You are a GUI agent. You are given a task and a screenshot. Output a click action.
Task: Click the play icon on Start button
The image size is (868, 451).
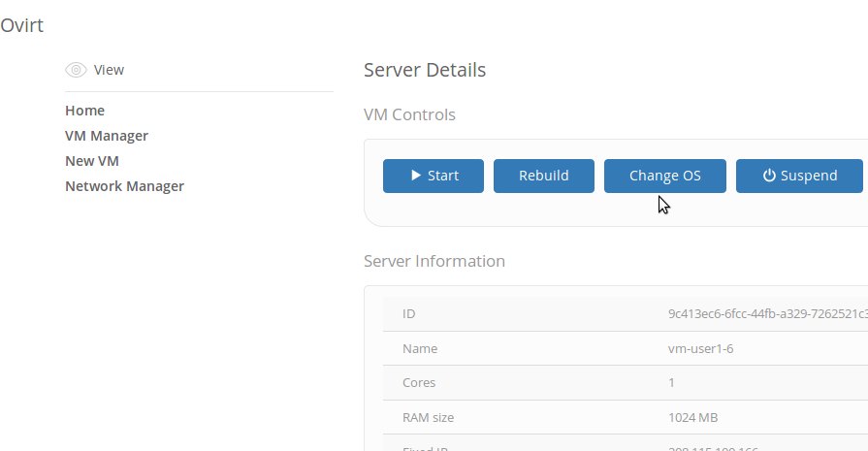416,176
